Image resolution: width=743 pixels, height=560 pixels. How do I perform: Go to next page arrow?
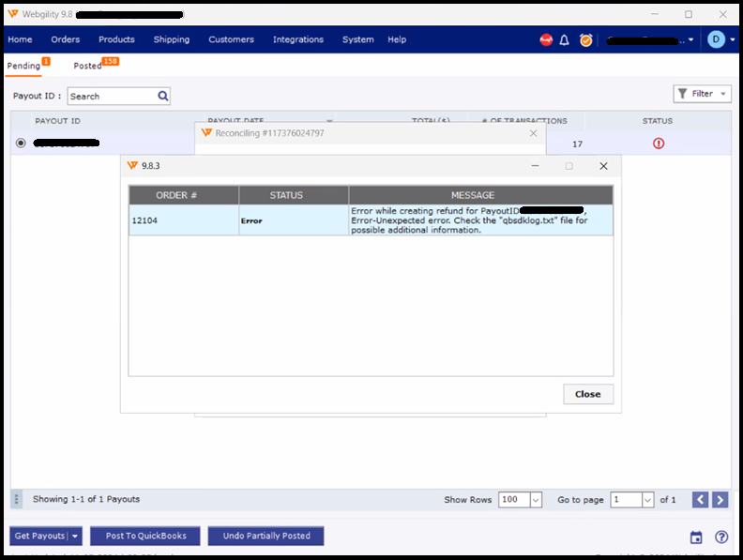tap(720, 500)
